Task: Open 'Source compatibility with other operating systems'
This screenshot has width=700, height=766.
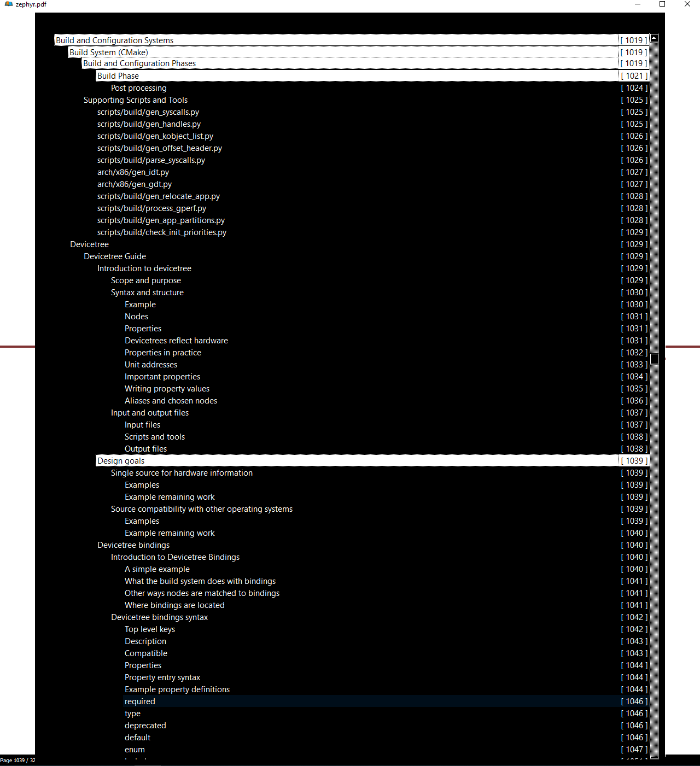Action: point(201,508)
